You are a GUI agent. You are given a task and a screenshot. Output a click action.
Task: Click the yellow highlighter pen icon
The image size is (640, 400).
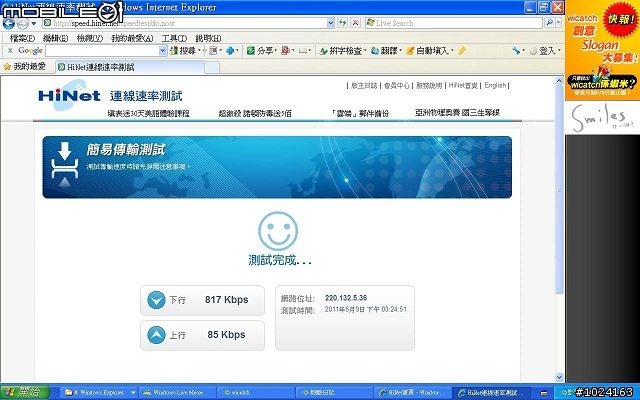tap(462, 51)
